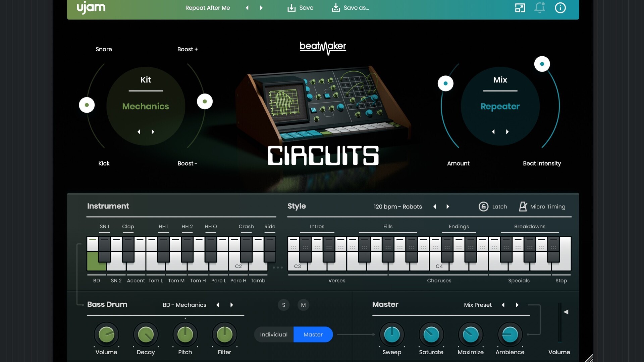Click the Maximize knob
The width and height of the screenshot is (644, 362).
(x=471, y=335)
